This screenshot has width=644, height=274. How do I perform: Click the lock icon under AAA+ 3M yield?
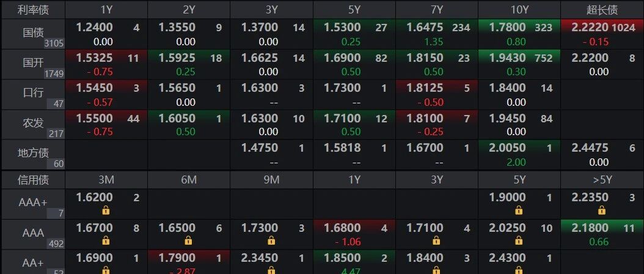tap(106, 210)
